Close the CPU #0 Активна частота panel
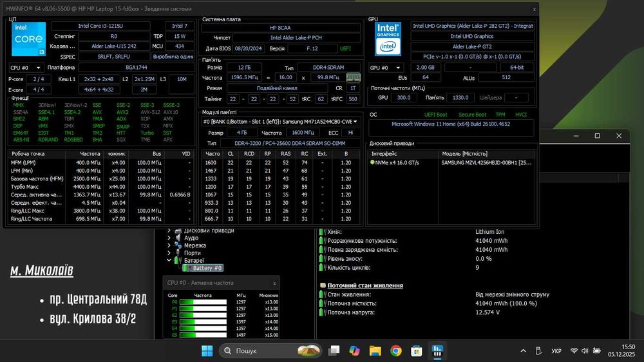This screenshot has width=644, height=362. pos(274,283)
